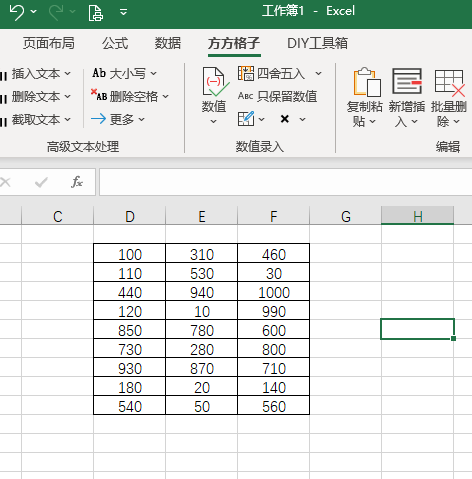Switch to the 页面布局 tab
This screenshot has height=479, width=472.
click(x=49, y=43)
